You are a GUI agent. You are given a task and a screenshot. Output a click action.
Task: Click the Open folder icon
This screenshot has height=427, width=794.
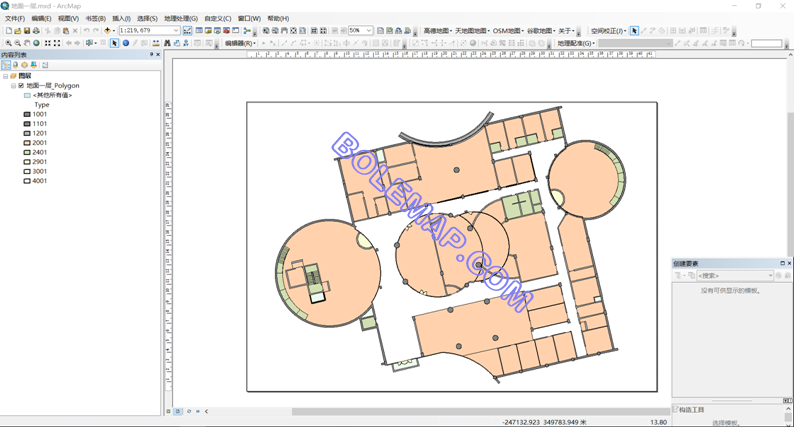click(x=18, y=31)
